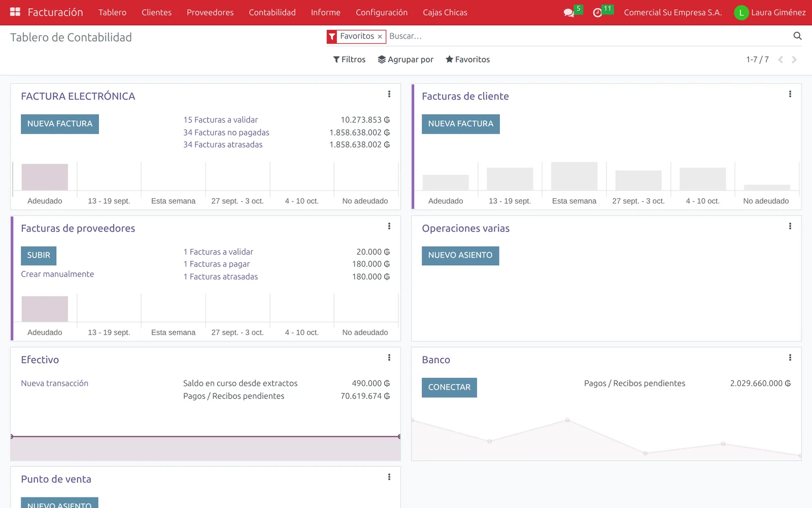Go to the Tablero menu item
The width and height of the screenshot is (812, 508).
[112, 12]
